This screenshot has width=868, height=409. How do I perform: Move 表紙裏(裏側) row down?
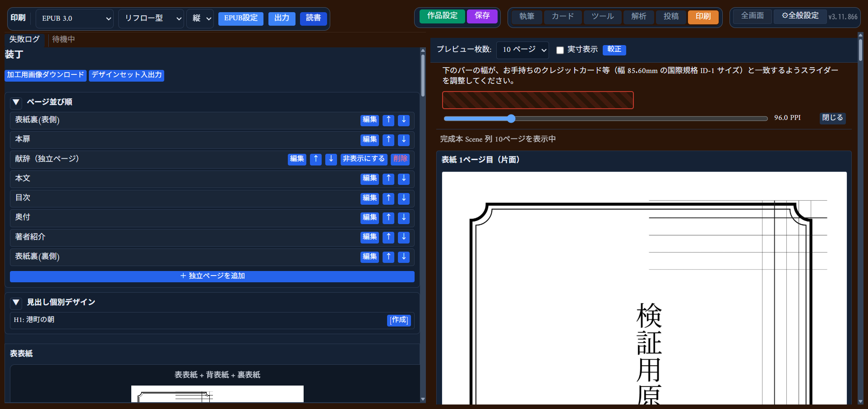[404, 257]
